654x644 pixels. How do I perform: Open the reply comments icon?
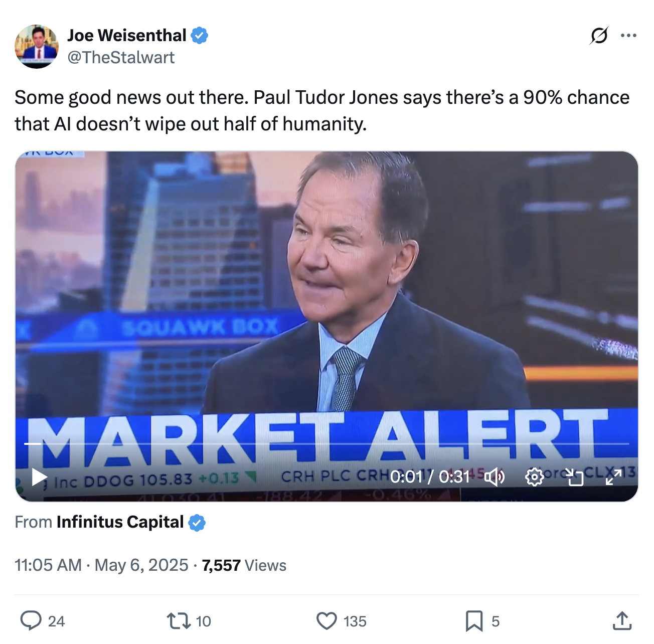pyautogui.click(x=31, y=621)
